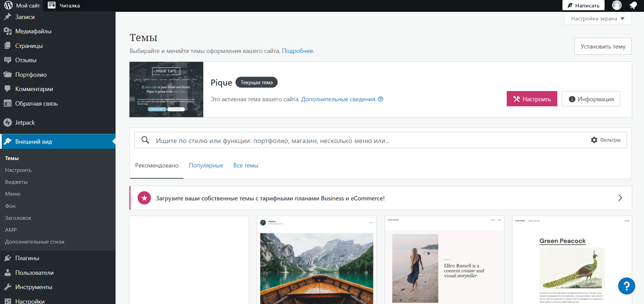Click the Информация button

(x=591, y=99)
